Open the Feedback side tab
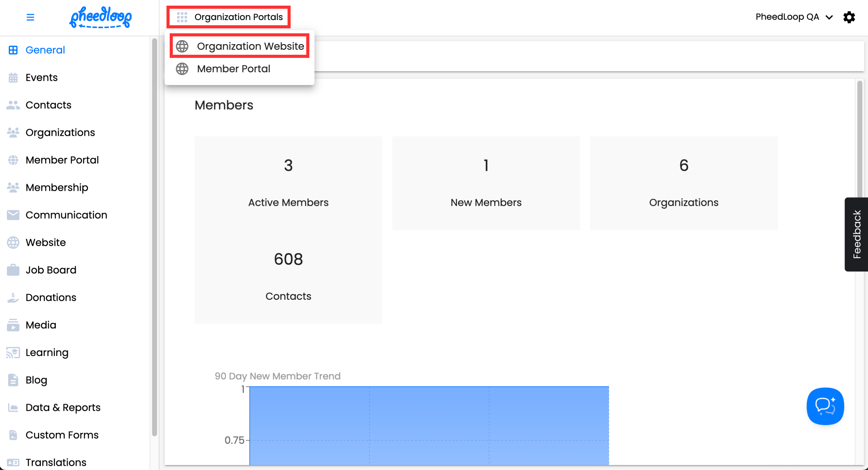Screen dimensions: 868x470 (856, 234)
